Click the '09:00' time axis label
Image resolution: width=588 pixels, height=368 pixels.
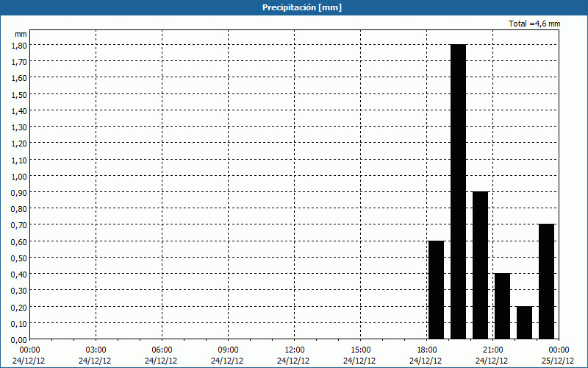228,350
